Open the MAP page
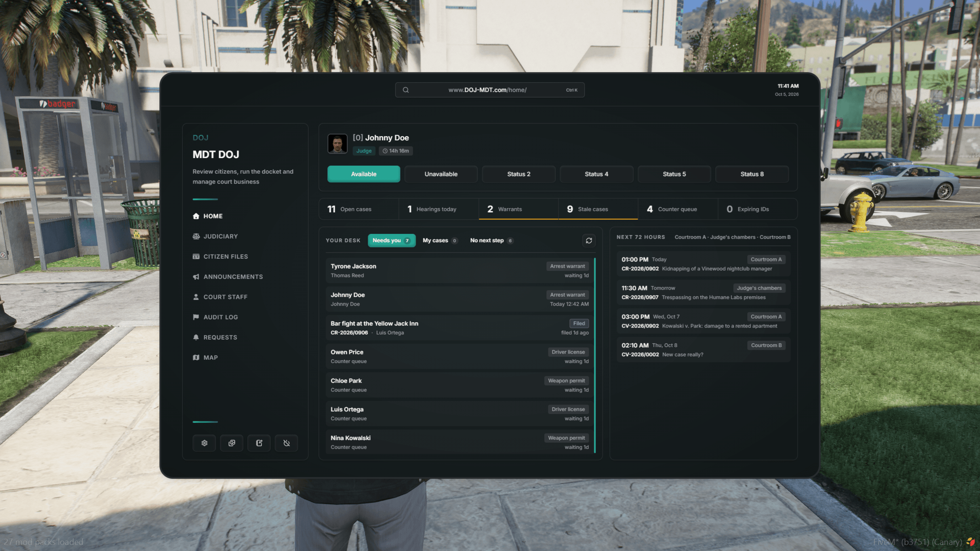 click(206, 357)
